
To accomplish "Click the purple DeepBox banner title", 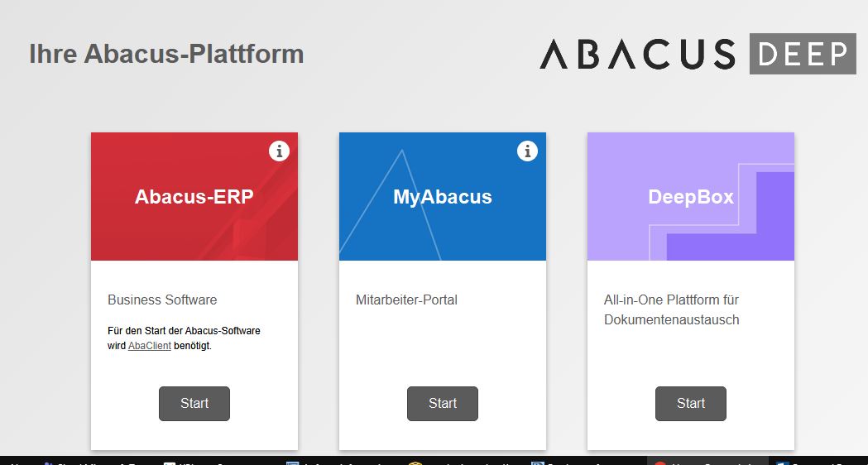I will click(690, 197).
